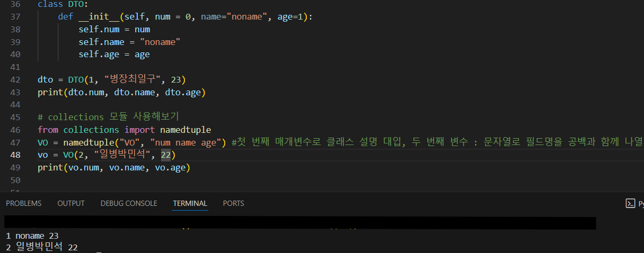Click the "병장최일구" string literal
The height and width of the screenshot is (253, 644).
(x=133, y=79)
